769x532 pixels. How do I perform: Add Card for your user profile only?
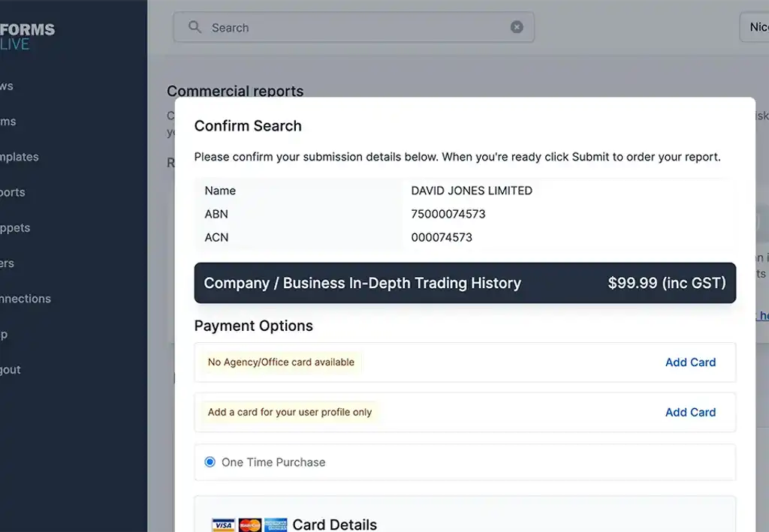tap(690, 412)
